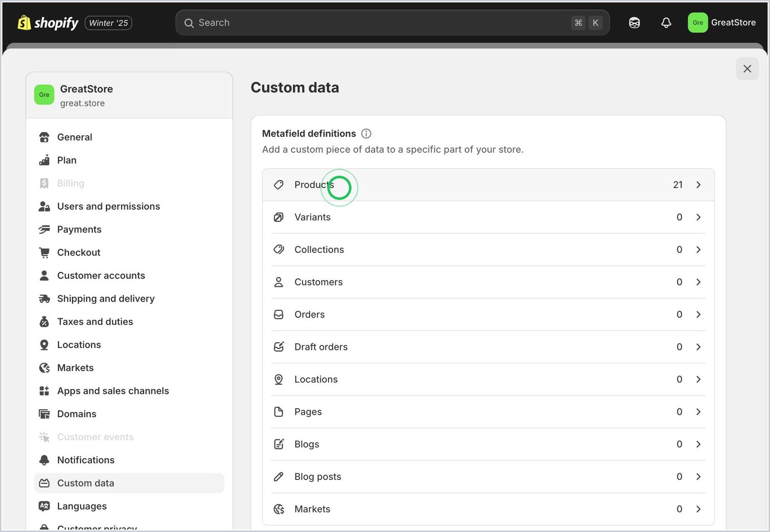Open Checkout settings
Screen dimensions: 770x532
(x=129, y=252)
